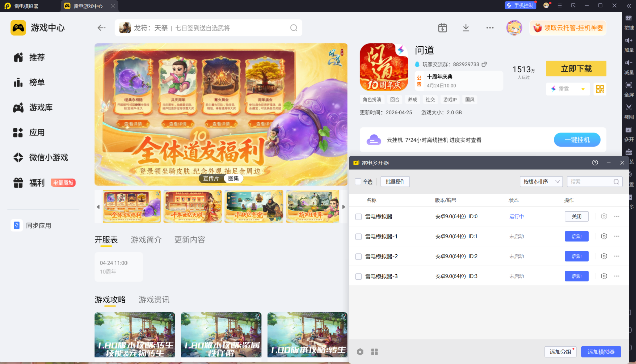
Task: Click the 添加分组 button
Action: pyautogui.click(x=560, y=352)
